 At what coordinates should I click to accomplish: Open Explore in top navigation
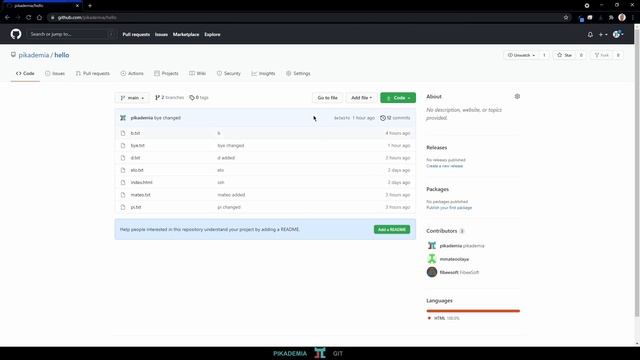pos(212,35)
